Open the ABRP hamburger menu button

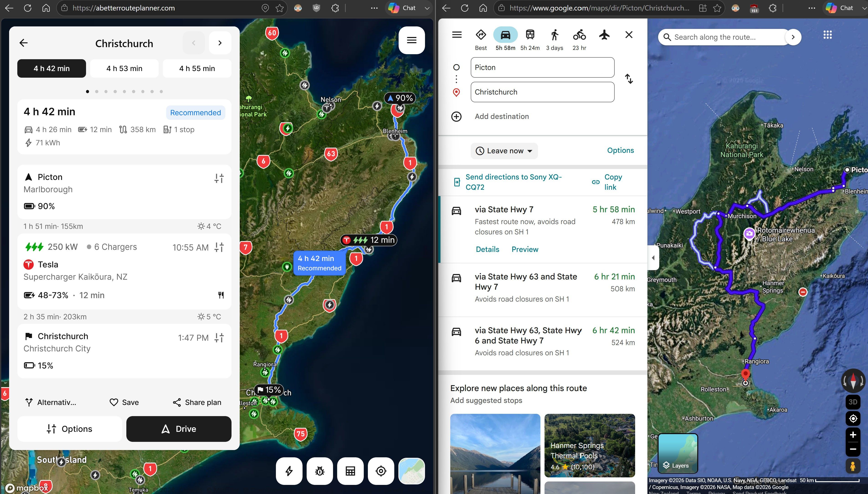pyautogui.click(x=412, y=40)
